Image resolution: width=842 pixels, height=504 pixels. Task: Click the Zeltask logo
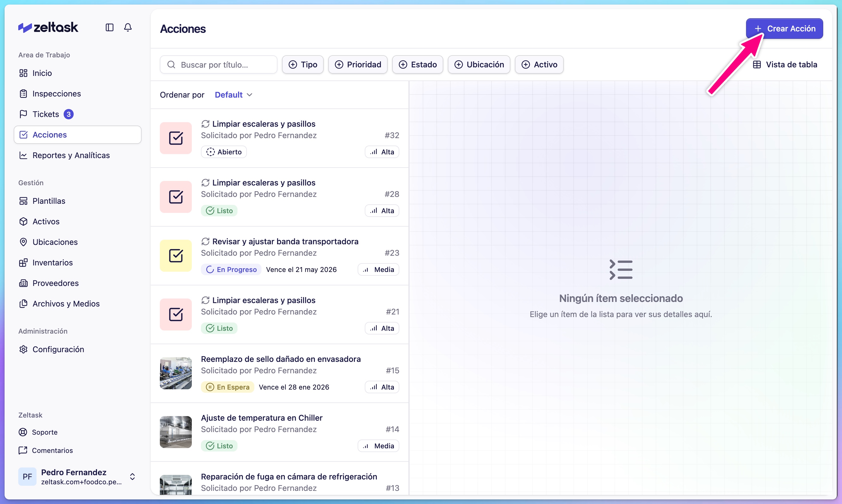pyautogui.click(x=48, y=27)
